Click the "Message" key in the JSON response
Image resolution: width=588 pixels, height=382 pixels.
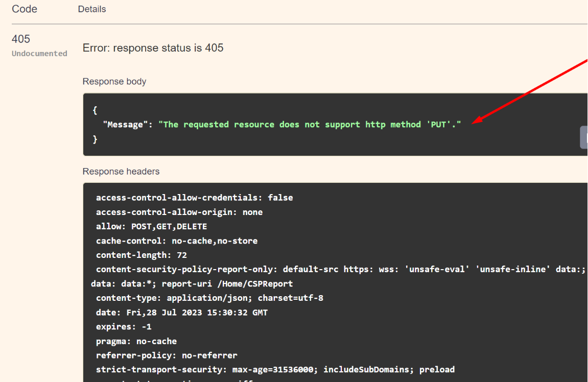125,125
